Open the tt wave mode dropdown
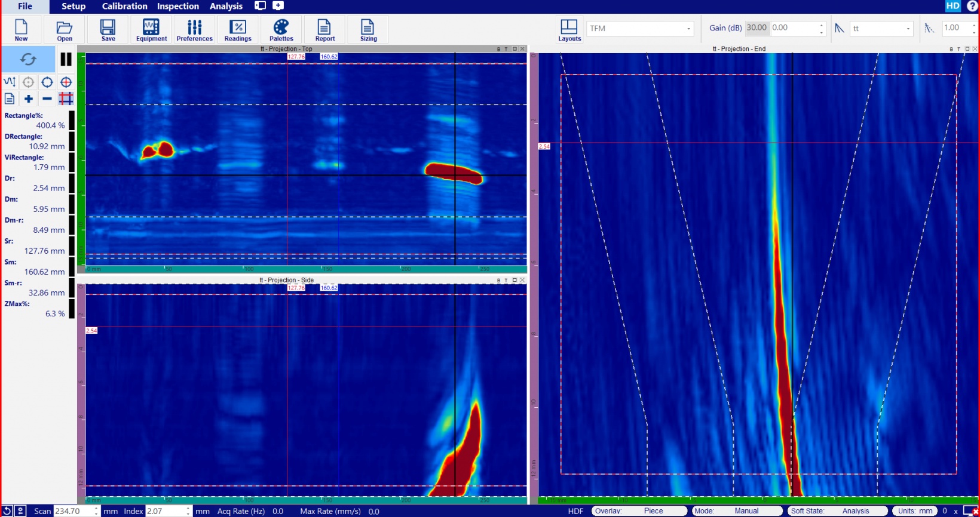The image size is (980, 517). (908, 29)
